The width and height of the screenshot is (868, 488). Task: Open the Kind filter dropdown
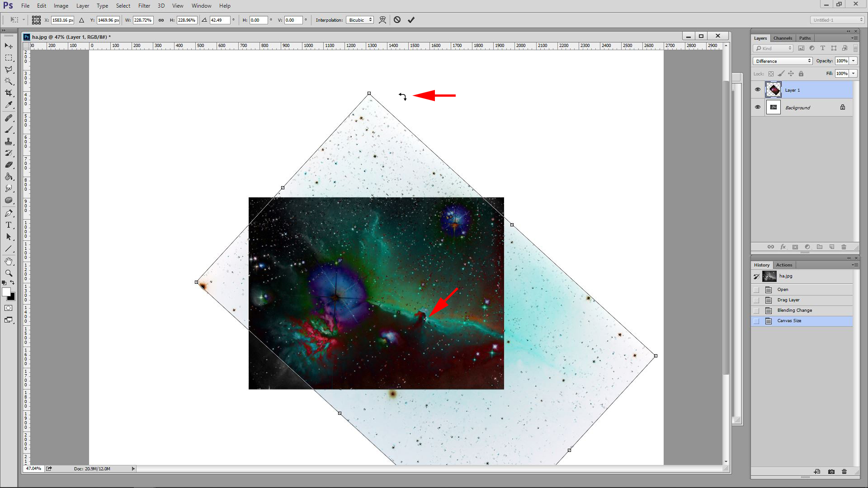pos(773,48)
